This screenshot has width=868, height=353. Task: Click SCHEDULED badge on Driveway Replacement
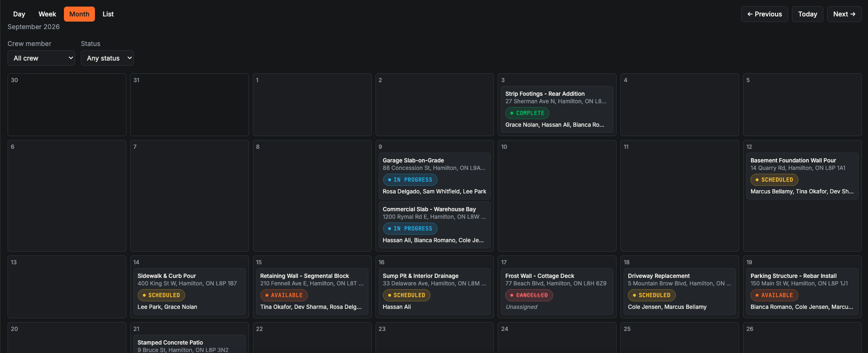coord(652,295)
